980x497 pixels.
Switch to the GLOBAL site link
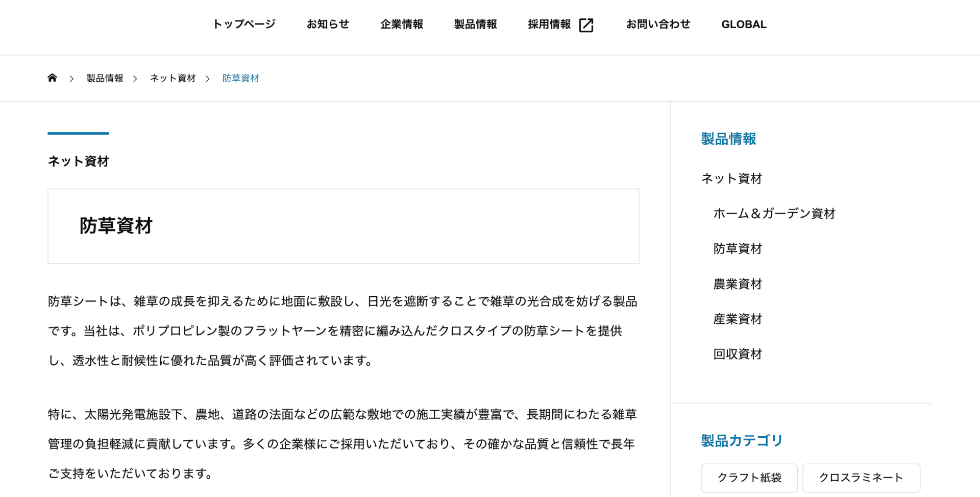744,24
